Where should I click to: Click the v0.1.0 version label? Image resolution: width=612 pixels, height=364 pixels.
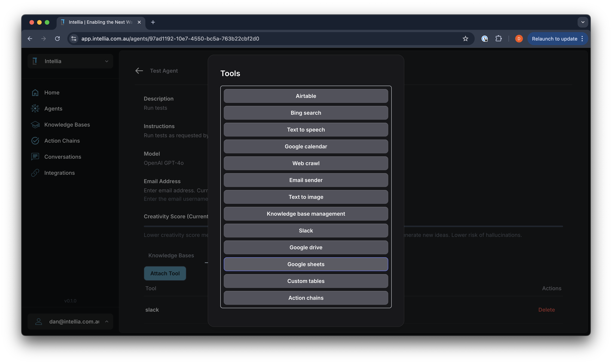point(70,301)
